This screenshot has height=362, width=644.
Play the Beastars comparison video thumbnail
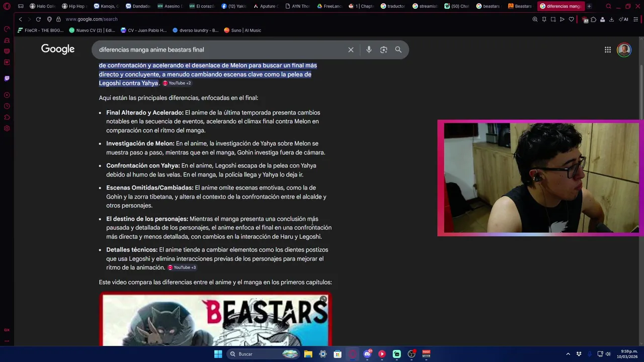(215, 320)
